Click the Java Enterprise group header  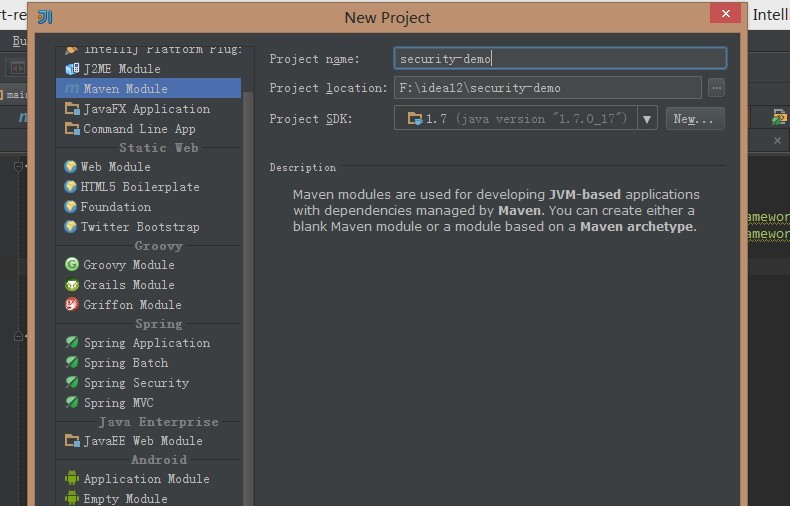(159, 422)
